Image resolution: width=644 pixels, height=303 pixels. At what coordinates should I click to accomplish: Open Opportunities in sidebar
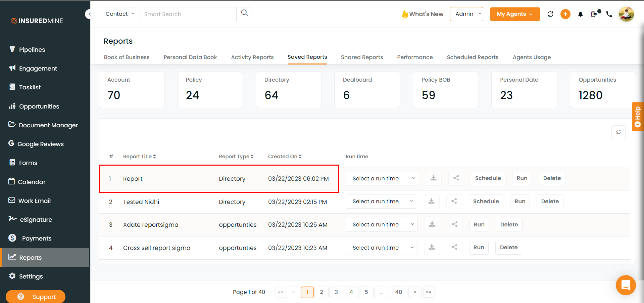(39, 106)
